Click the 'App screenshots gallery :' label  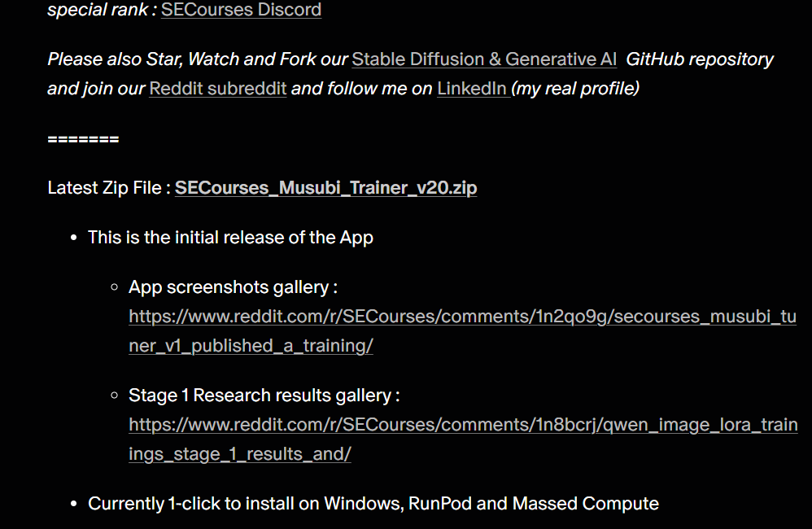(x=233, y=287)
